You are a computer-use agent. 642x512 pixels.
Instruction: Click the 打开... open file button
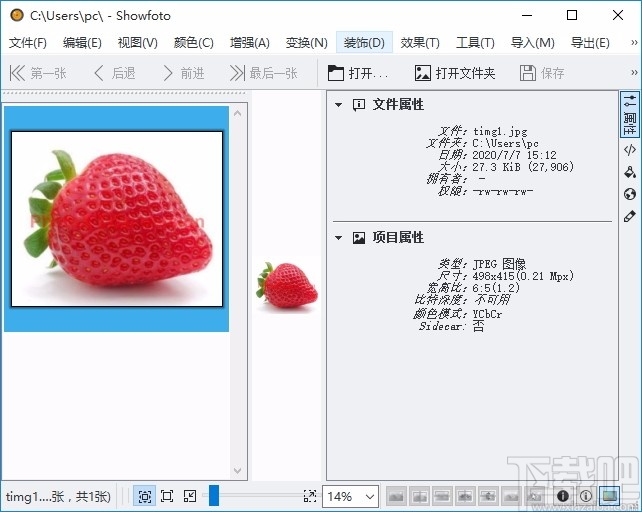[357, 73]
